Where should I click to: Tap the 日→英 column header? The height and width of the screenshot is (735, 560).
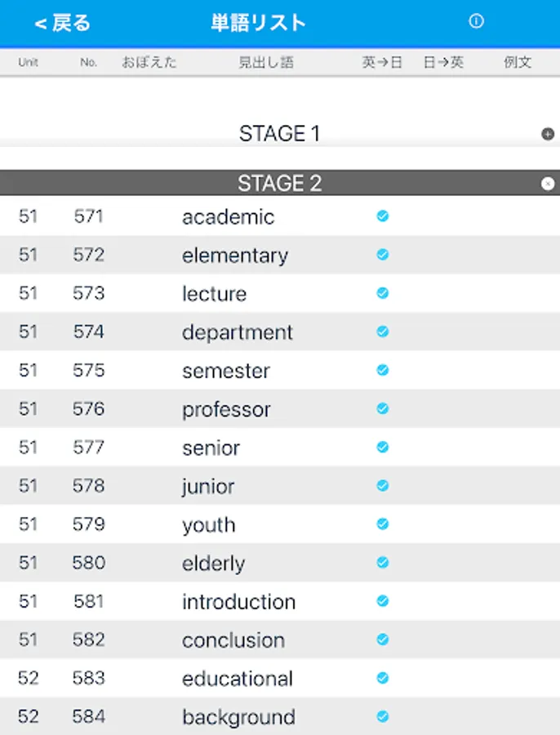coord(443,62)
